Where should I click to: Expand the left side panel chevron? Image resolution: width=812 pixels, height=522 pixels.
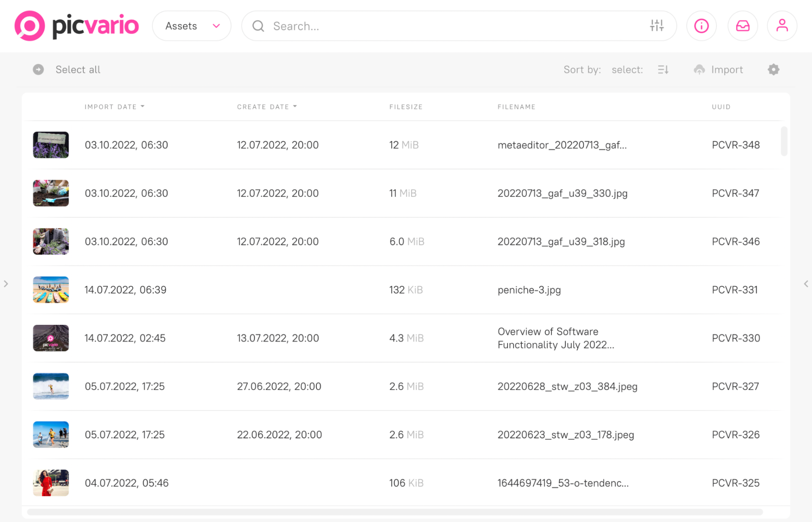point(6,284)
